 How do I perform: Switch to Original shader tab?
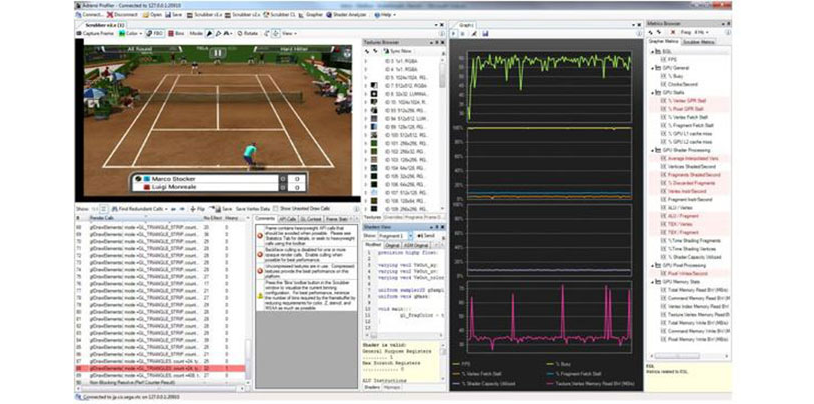(394, 245)
